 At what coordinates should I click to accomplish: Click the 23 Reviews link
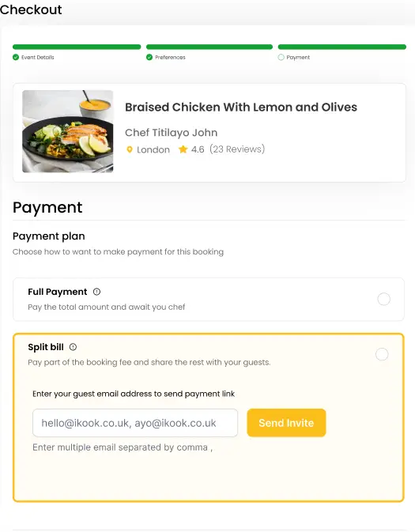pos(237,149)
